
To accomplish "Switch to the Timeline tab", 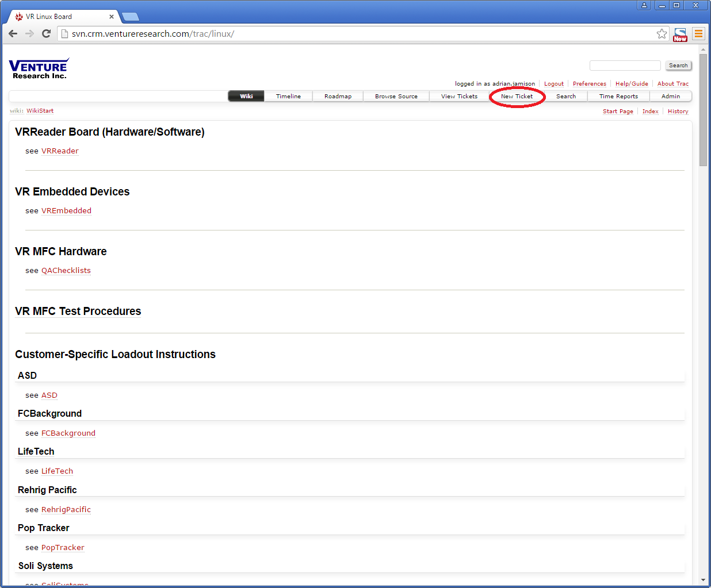I will (x=288, y=97).
